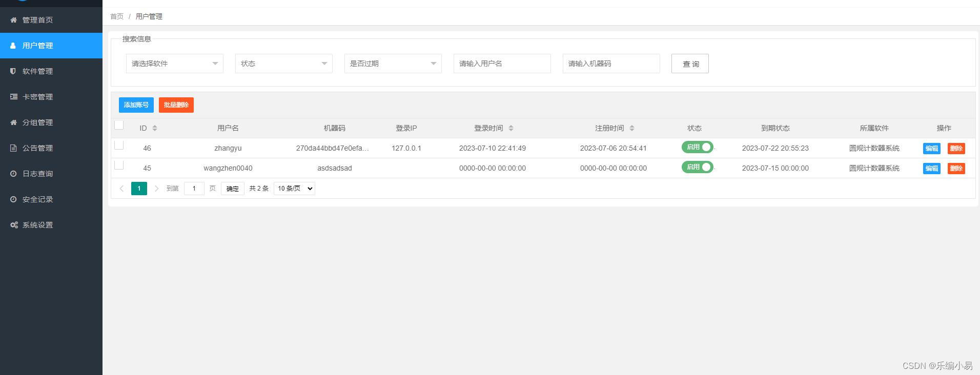Focus the 请输入用户名 field

502,64
